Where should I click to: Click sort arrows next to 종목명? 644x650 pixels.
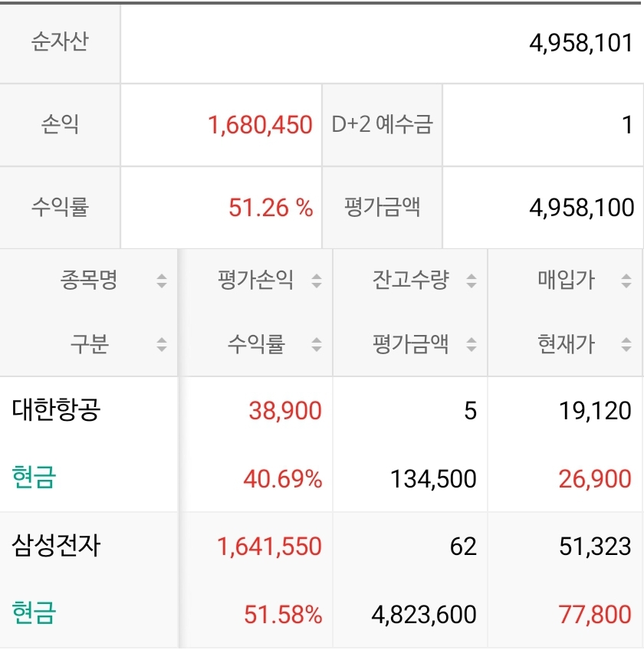tap(161, 281)
